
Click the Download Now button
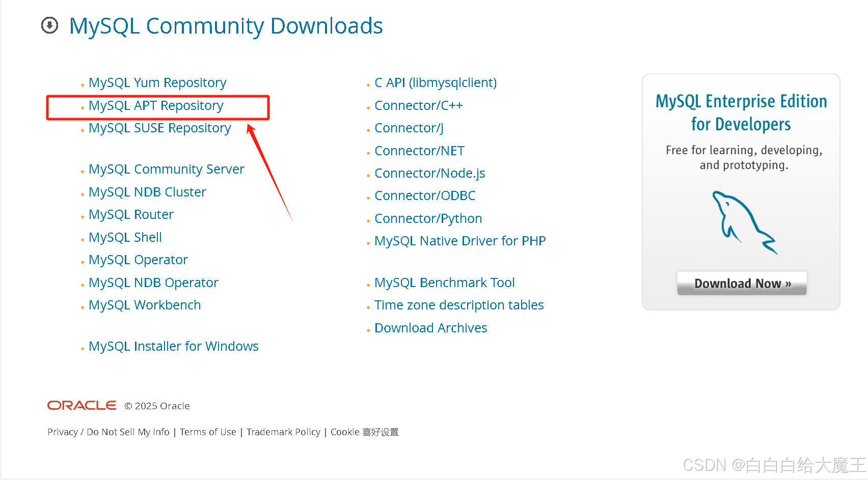coord(742,283)
